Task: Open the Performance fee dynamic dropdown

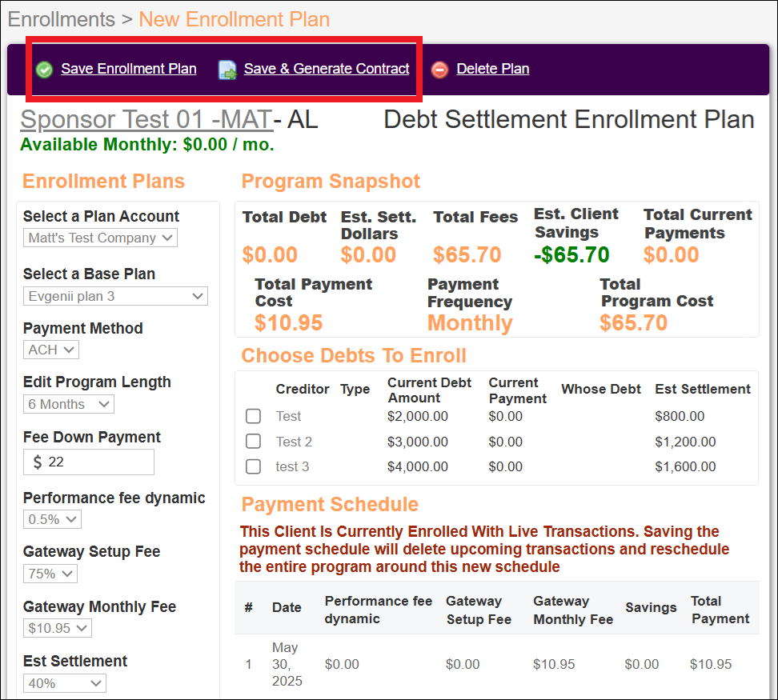Action: (52, 519)
